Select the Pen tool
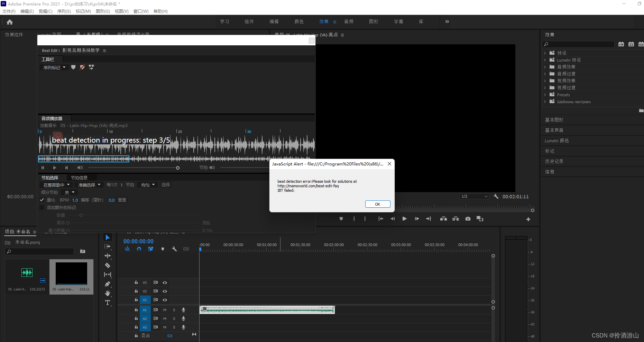 [108, 284]
